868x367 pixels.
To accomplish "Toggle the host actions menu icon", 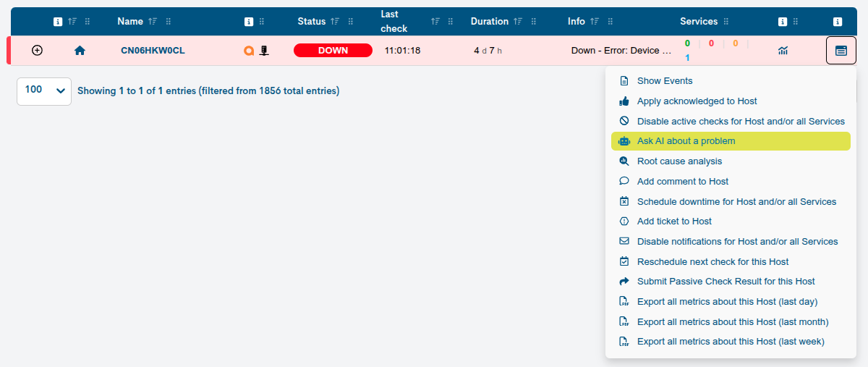I will pos(841,51).
